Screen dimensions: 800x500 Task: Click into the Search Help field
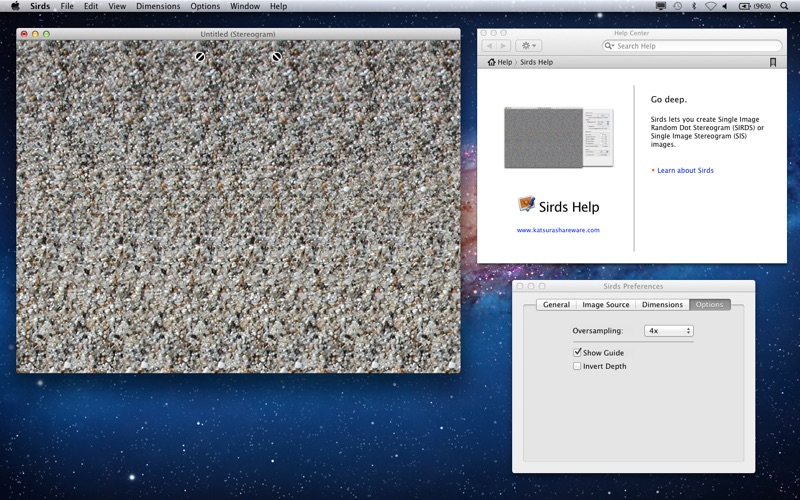point(692,46)
